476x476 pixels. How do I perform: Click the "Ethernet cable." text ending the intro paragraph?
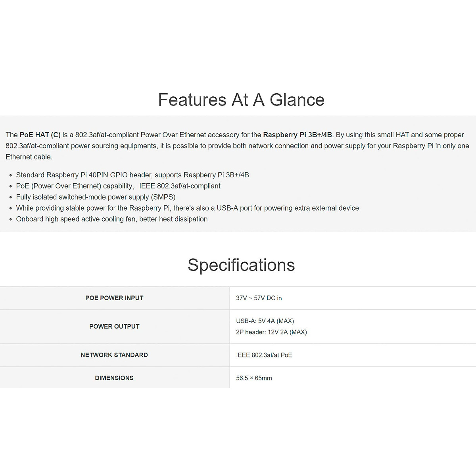click(29, 157)
